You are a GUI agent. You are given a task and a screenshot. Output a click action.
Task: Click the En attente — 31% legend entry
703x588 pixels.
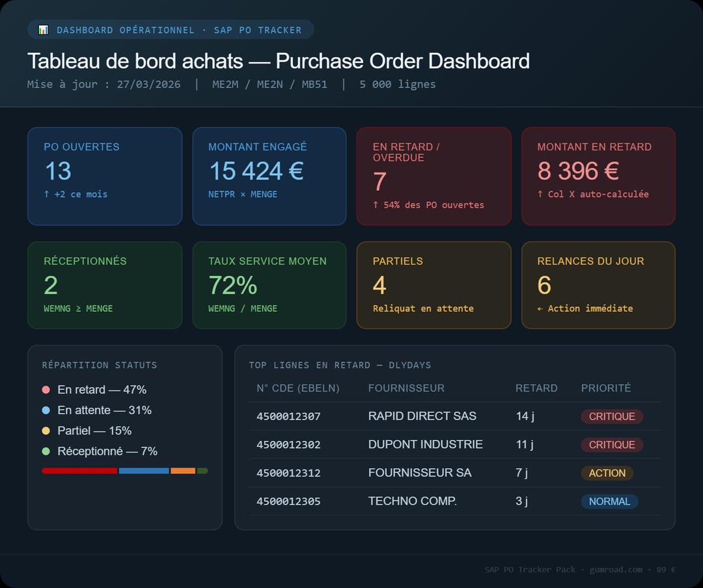[x=97, y=410]
